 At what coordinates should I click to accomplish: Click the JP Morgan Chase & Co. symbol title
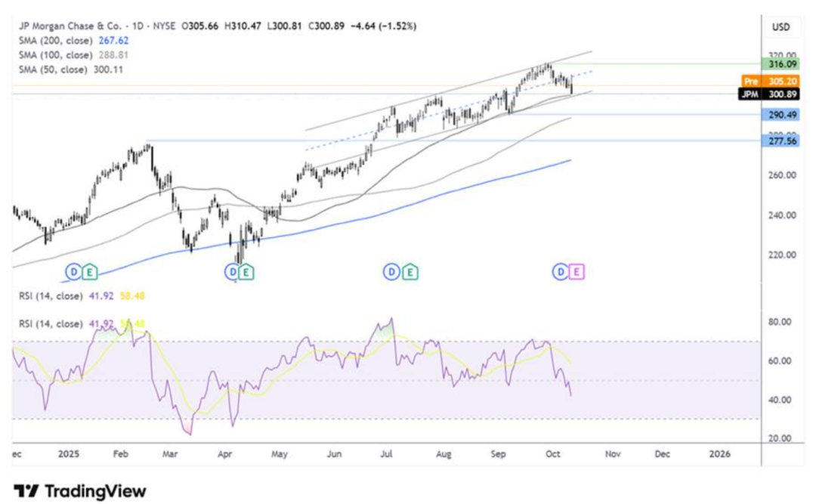pos(70,26)
